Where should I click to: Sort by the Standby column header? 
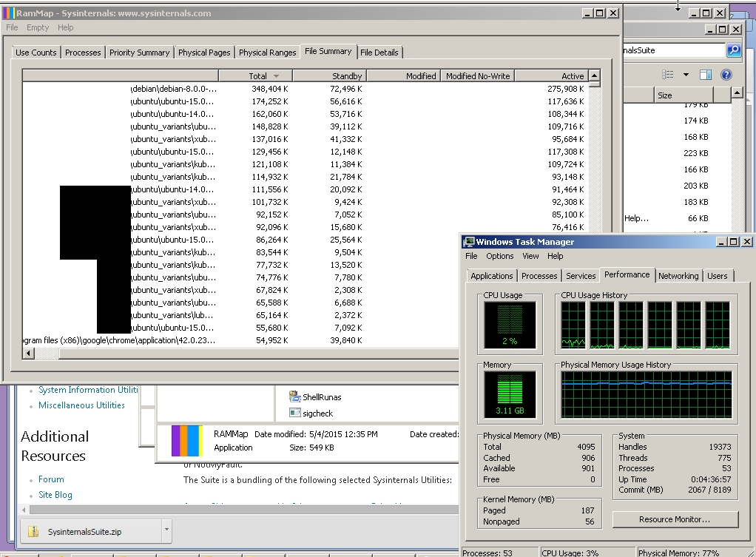point(330,75)
